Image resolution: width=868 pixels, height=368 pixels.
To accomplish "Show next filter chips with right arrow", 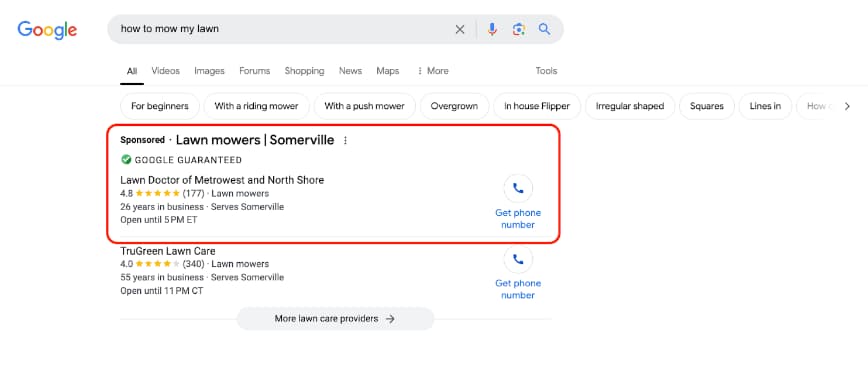I will click(x=846, y=106).
